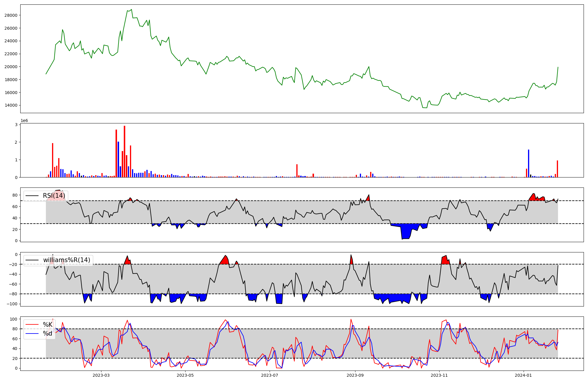This screenshot has height=382, width=588.
Task: Click the 28000 price axis tick label
Action: [11, 15]
